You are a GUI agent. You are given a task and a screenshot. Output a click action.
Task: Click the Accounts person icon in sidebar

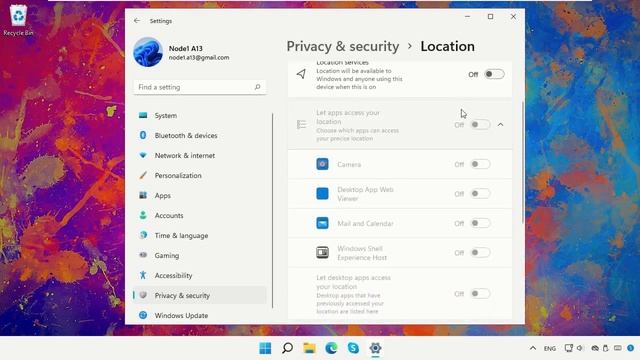pyautogui.click(x=143, y=215)
